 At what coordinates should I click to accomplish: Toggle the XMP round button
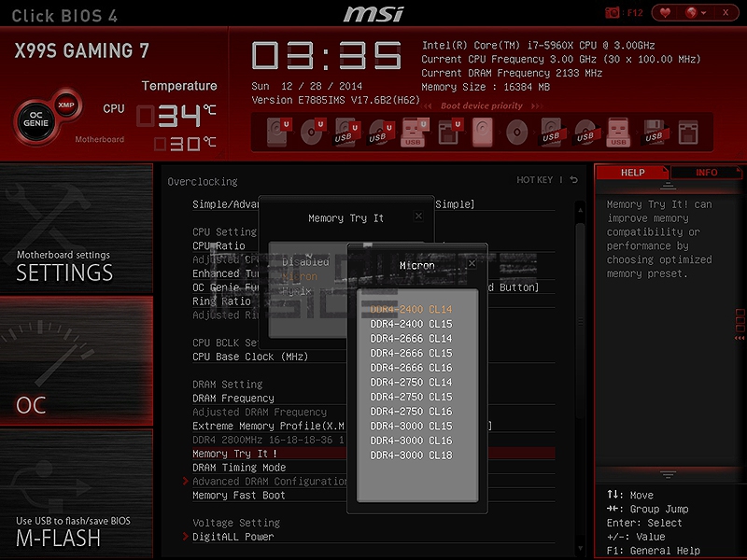(x=66, y=105)
